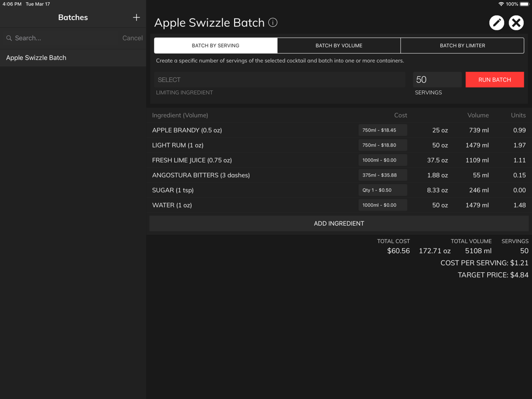Tap COST PER SERVING: $1.21 text

[484, 263]
